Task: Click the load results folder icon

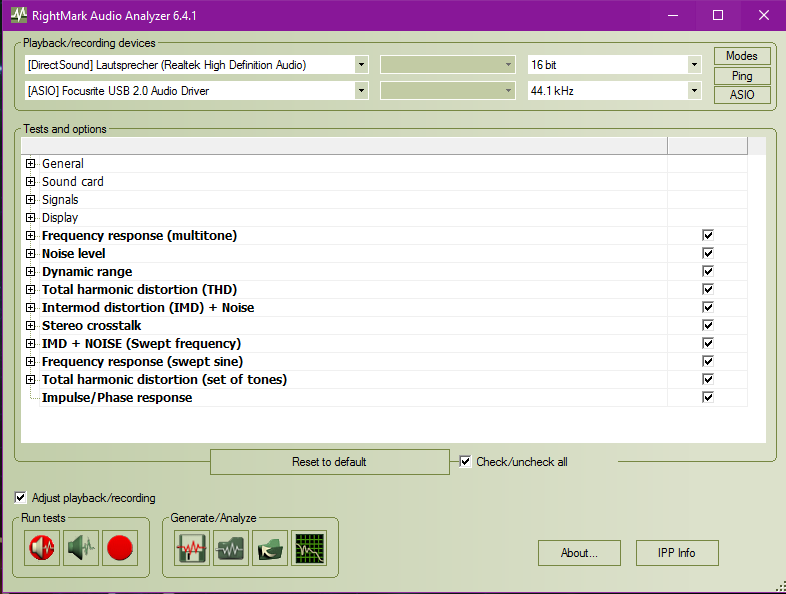Action: click(270, 548)
